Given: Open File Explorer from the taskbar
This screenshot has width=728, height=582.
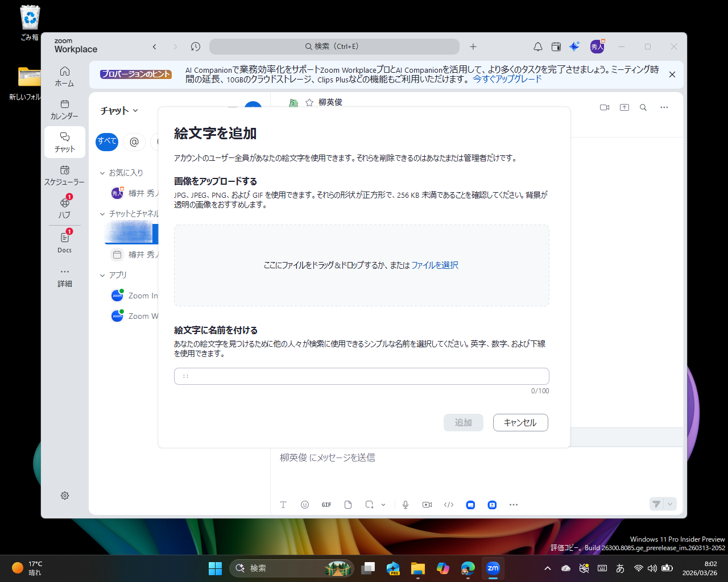Looking at the screenshot, I should (418, 568).
